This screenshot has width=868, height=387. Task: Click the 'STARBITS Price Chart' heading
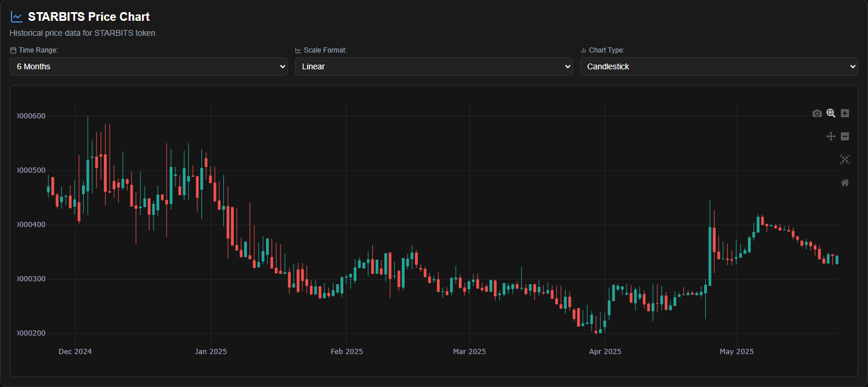click(89, 17)
